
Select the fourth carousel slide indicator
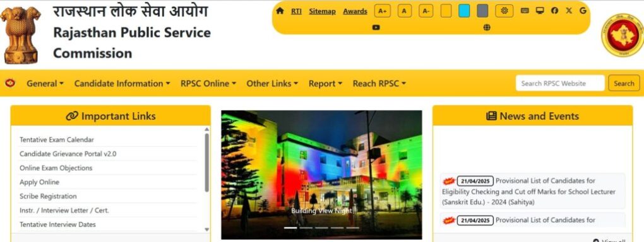click(337, 228)
